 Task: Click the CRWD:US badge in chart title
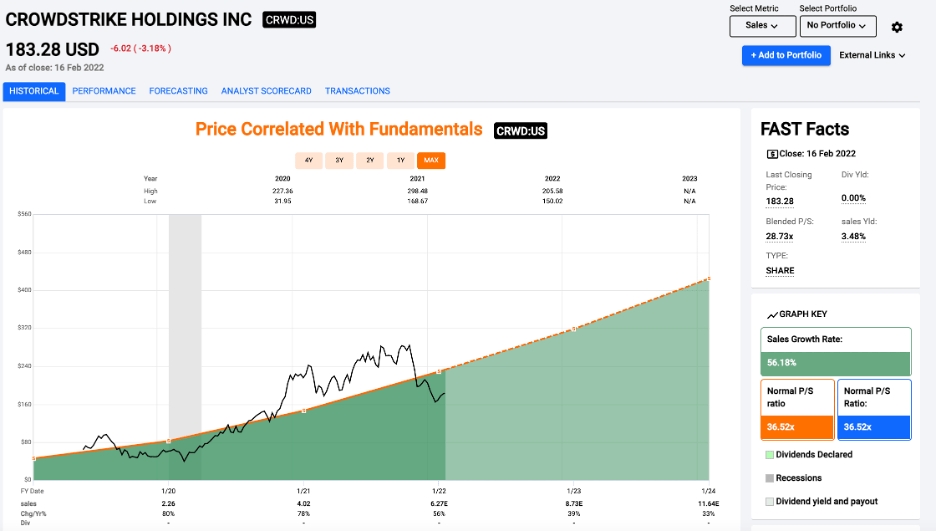[x=521, y=131]
